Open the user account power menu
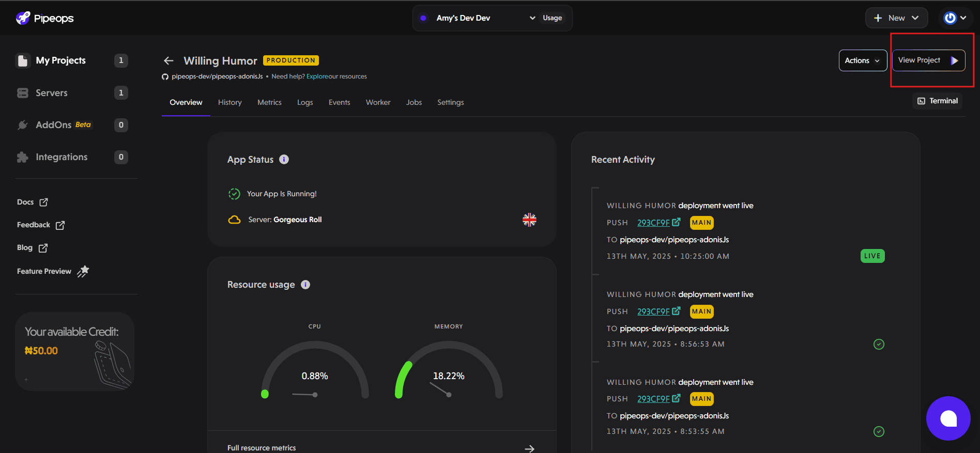This screenshot has width=980, height=453. tap(955, 18)
